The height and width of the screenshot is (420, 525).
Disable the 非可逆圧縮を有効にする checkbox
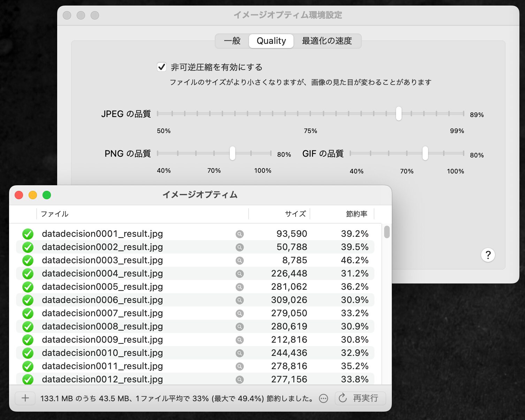click(161, 67)
